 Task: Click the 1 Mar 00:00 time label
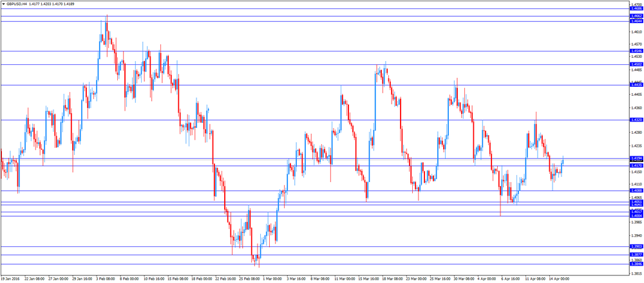pyautogui.click(x=272, y=278)
